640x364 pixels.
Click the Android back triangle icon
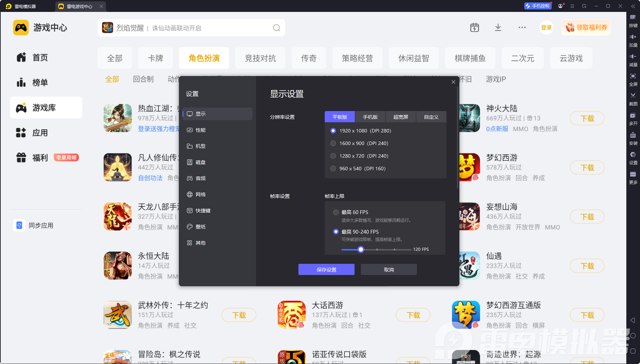tap(633, 320)
